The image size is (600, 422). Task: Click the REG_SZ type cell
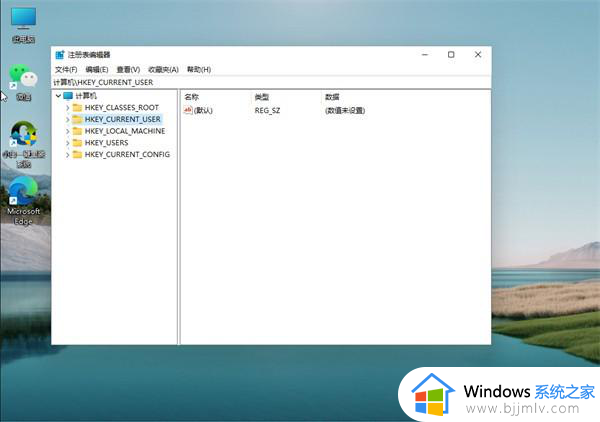[267, 111]
